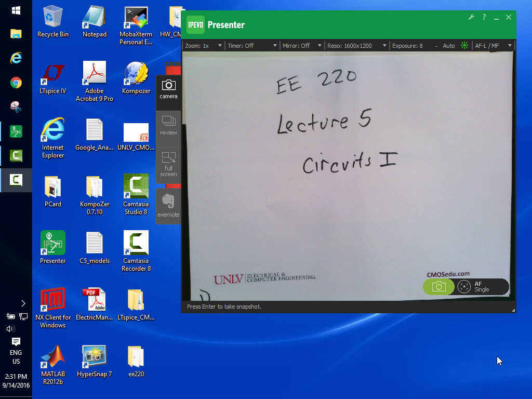Click the battery power tray icon

[10, 316]
